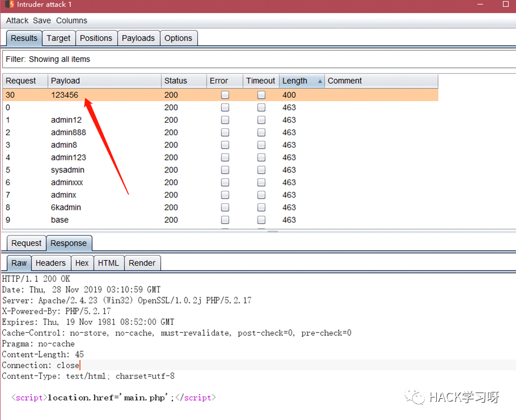Toggle Error checkbox for payload 123456
This screenshot has width=516, height=420.
(x=225, y=95)
